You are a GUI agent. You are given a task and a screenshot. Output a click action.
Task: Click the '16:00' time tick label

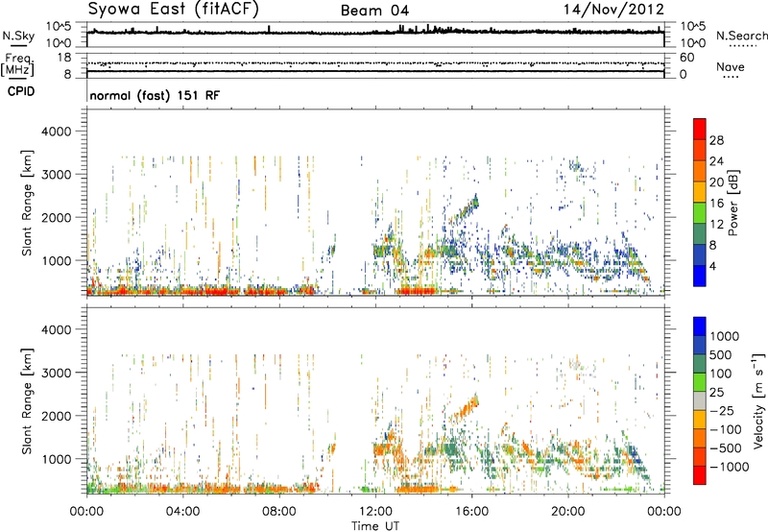click(471, 512)
